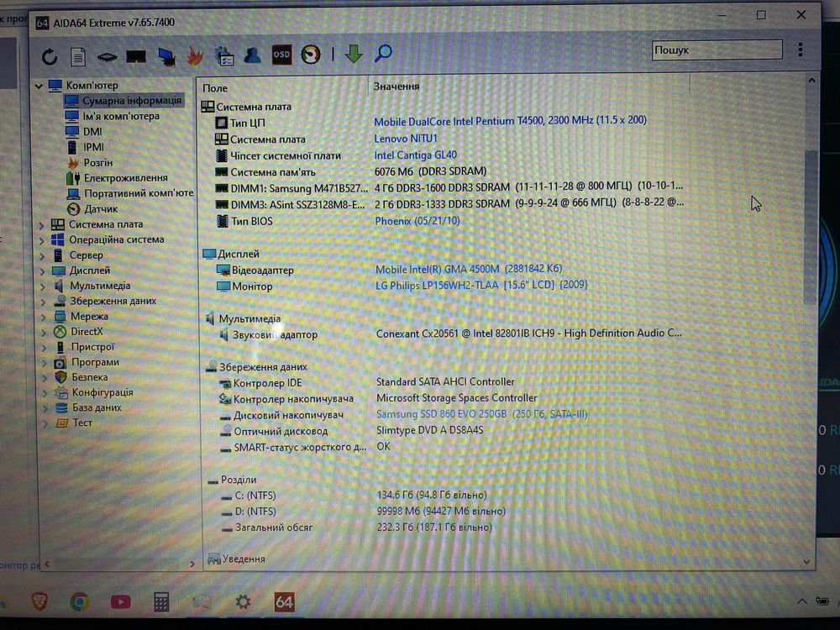840x630 pixels.
Task: Open the Report toolbar icon
Action: tap(78, 56)
